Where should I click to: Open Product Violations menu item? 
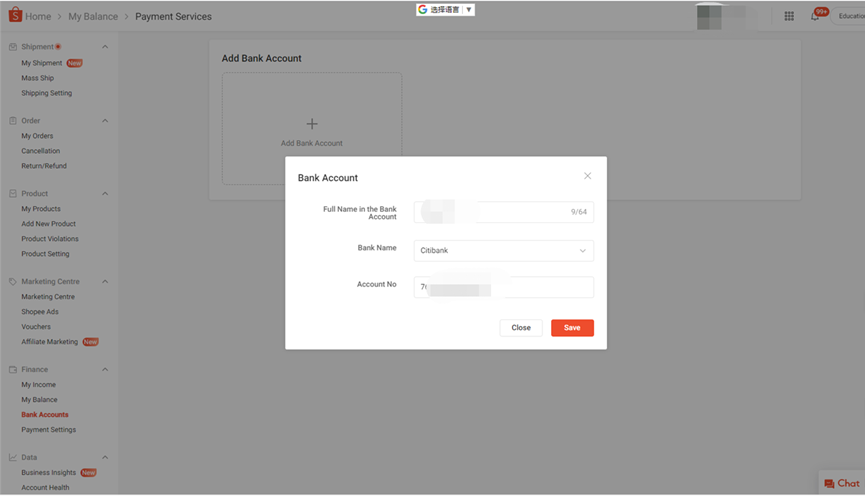click(50, 238)
